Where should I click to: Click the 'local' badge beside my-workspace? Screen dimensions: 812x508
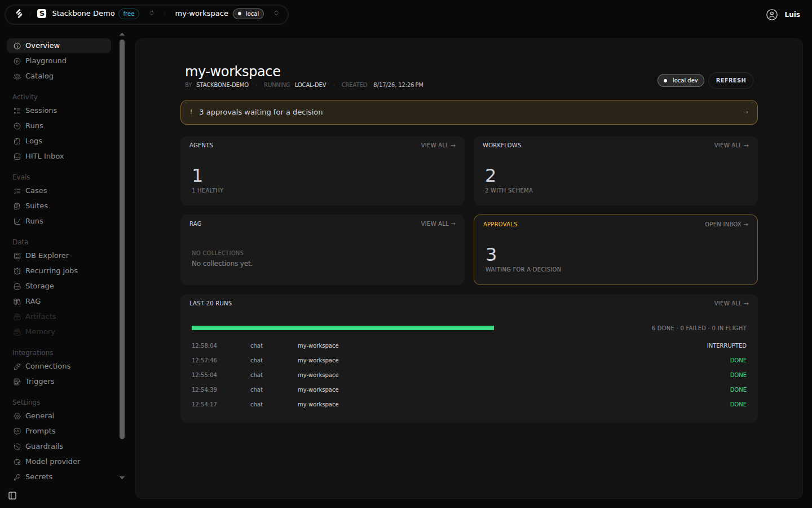click(x=248, y=14)
